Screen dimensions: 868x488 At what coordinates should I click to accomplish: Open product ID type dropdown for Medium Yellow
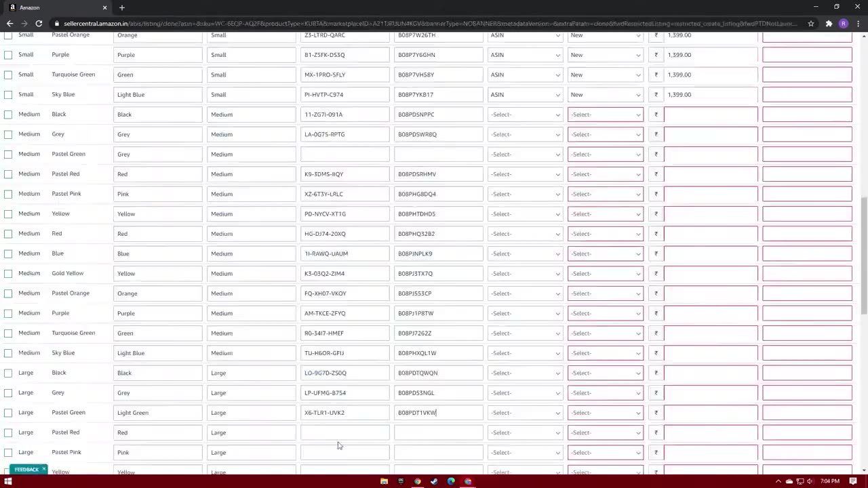(x=525, y=213)
